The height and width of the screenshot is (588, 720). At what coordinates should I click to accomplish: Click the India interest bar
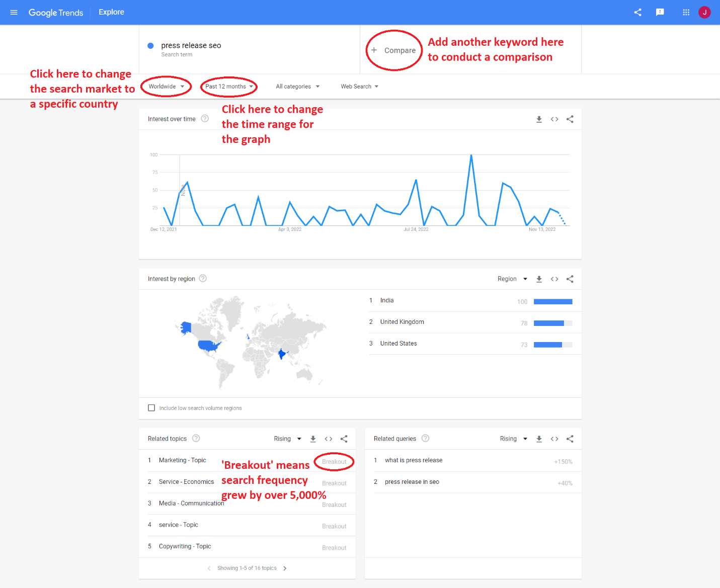click(x=552, y=302)
